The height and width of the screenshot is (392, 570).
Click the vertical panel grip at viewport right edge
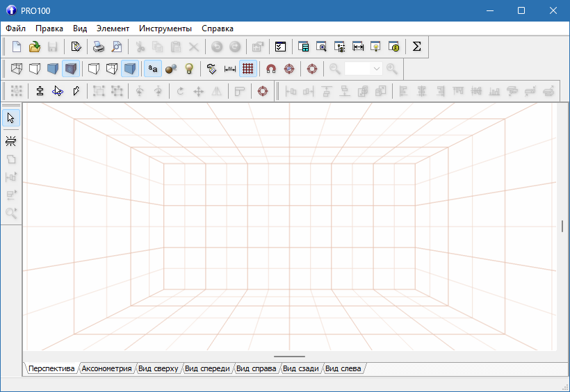(x=562, y=226)
